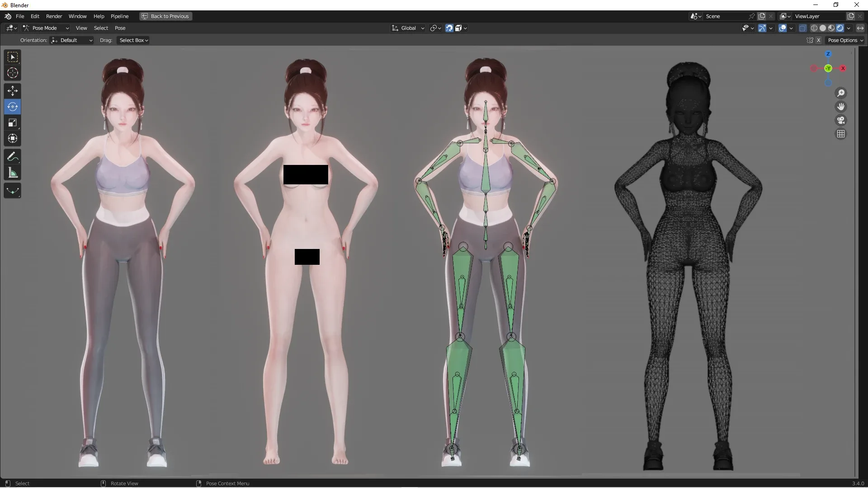
Task: Enable Wireframe viewport shading
Action: (815, 28)
